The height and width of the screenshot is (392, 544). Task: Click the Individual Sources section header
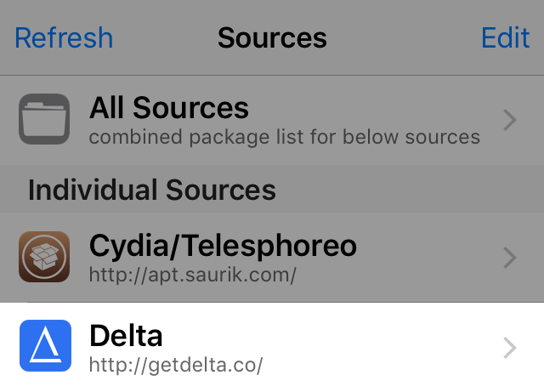pos(152,190)
